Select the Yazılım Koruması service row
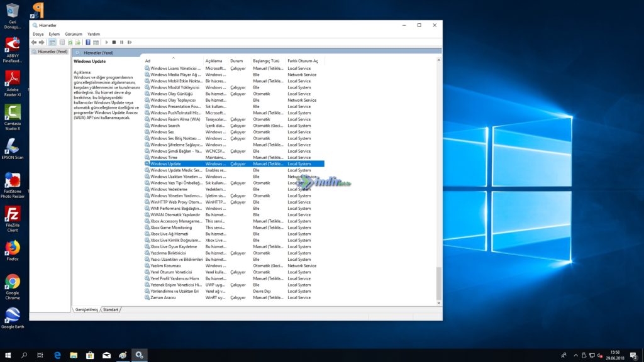Screen dimensions: 644x362 (234, 266)
